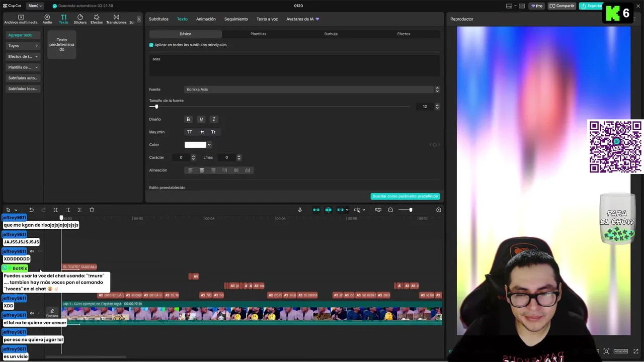Screen dimensions: 644x362
Task: Uncheck Aplicar en todos los subtítulos principales
Action: point(151,45)
